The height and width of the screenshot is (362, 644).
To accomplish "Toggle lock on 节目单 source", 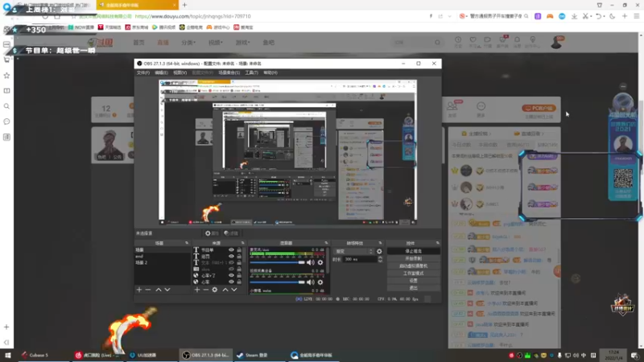I will click(239, 250).
